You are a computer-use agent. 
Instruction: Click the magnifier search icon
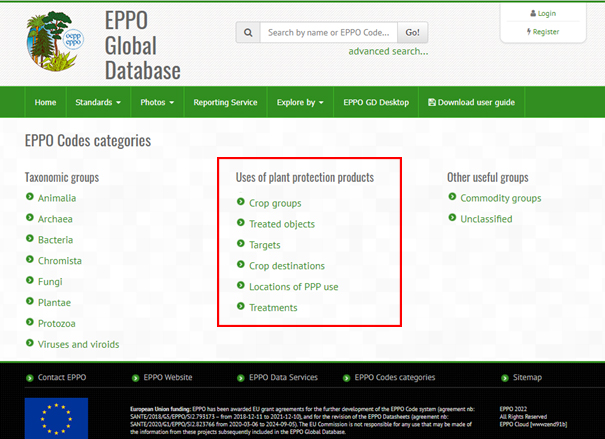pos(248,32)
